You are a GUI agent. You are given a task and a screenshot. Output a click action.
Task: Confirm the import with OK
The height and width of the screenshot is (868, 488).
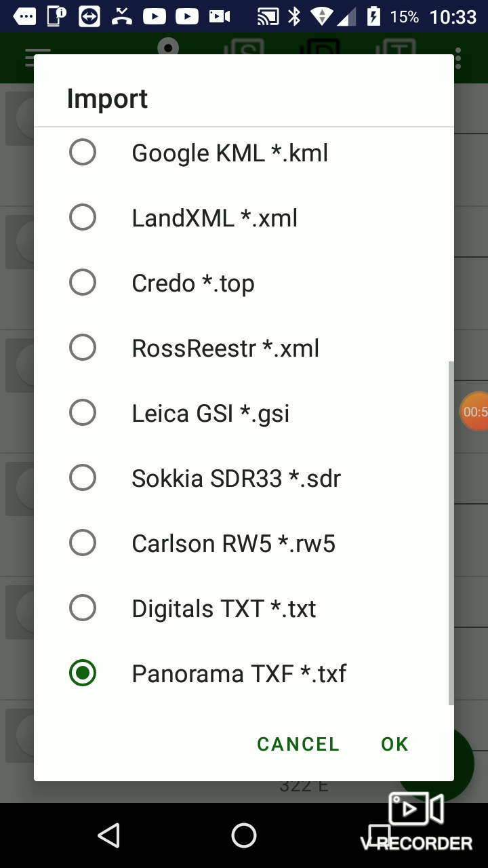coord(394,744)
